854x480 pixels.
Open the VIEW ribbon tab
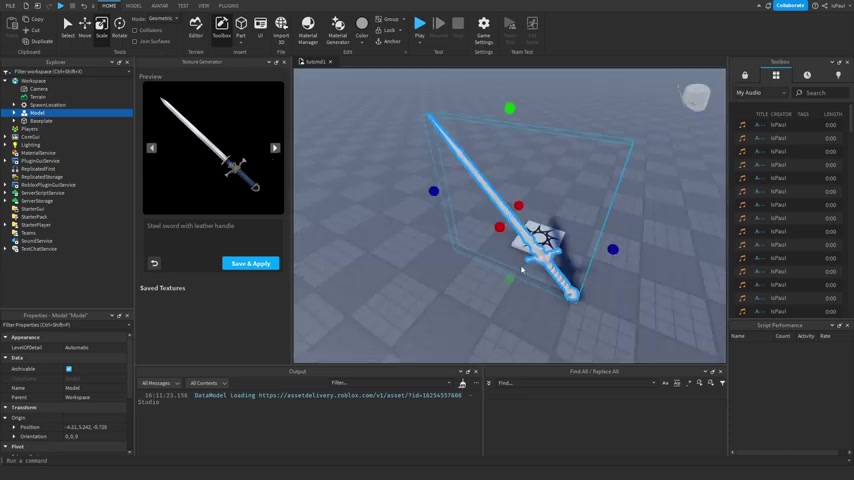[204, 5]
